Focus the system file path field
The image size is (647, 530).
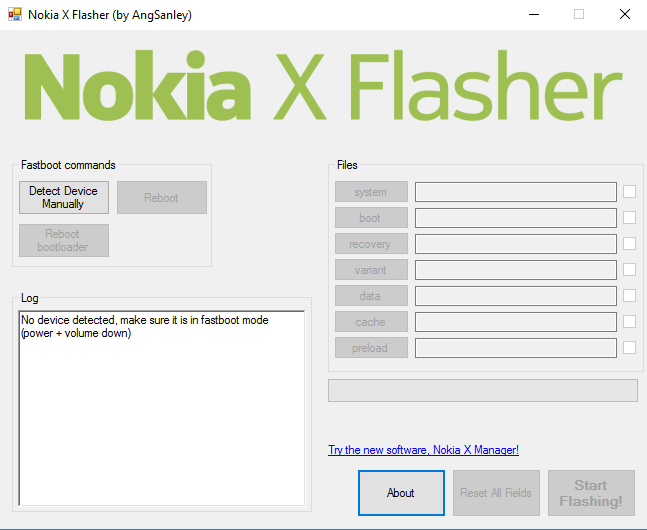(x=516, y=192)
